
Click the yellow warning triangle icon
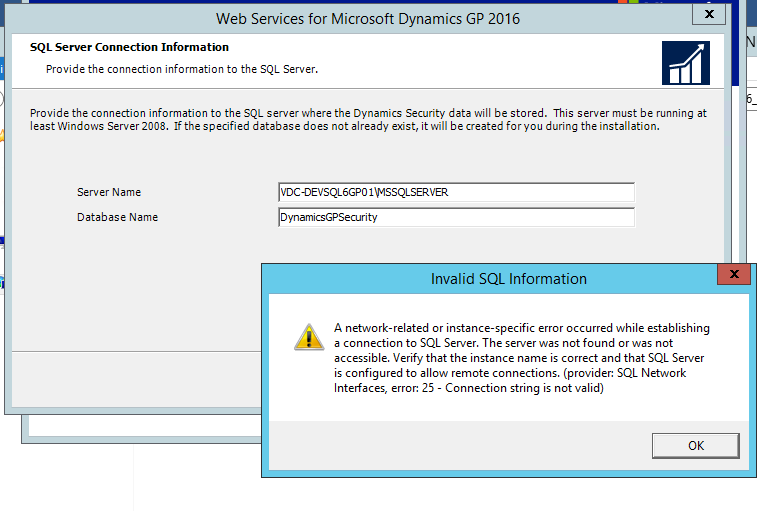click(x=309, y=337)
